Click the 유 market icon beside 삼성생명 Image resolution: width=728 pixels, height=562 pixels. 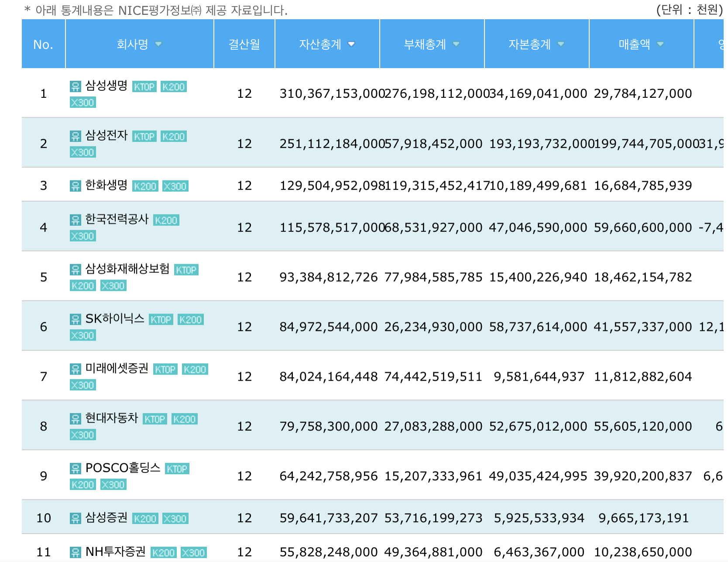76,86
